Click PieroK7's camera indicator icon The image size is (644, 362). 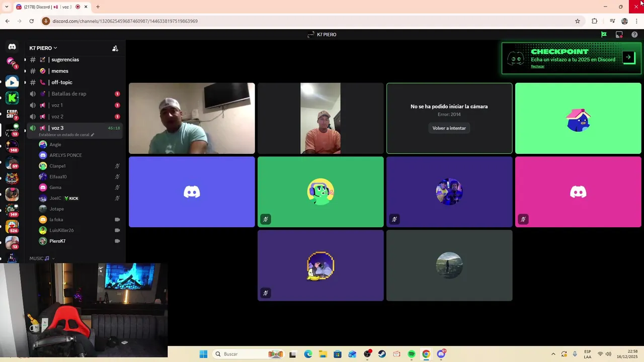(117, 241)
